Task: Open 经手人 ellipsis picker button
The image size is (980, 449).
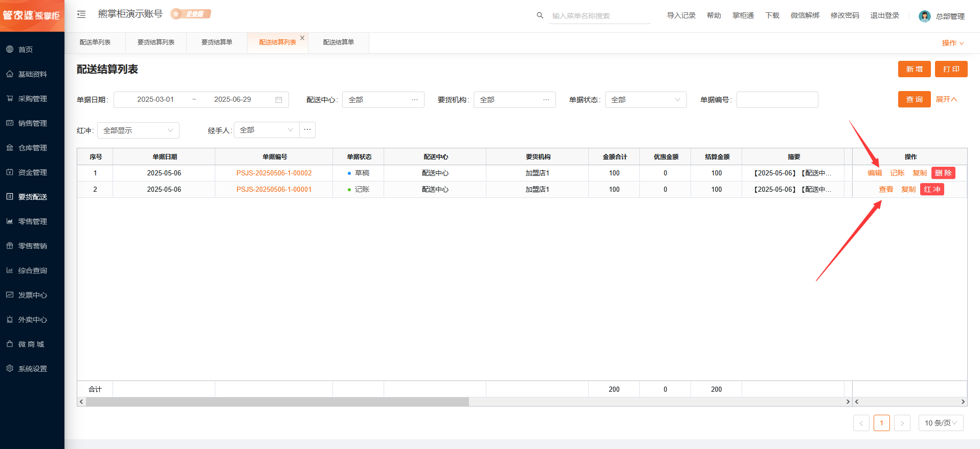Action: point(307,130)
